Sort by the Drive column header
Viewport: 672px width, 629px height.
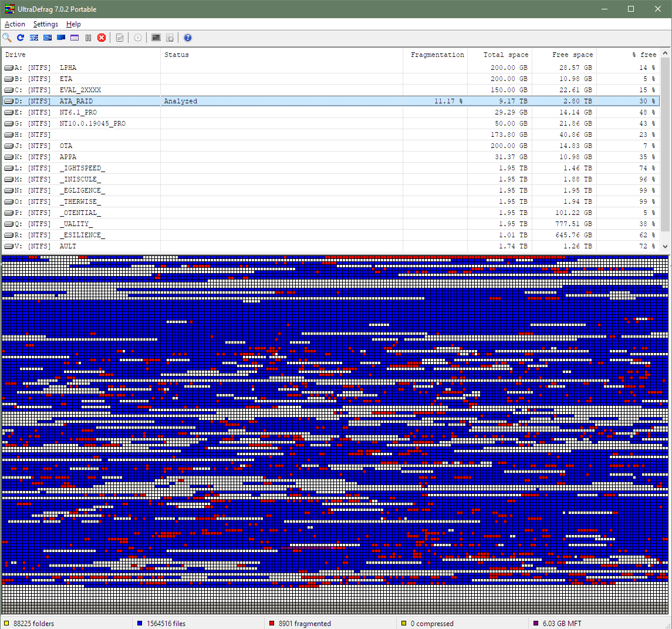(81, 55)
